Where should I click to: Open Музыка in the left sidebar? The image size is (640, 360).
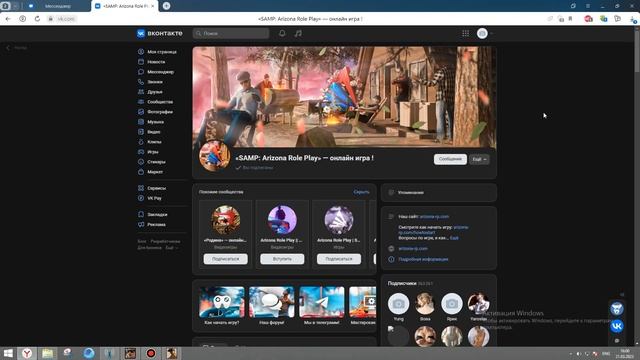coord(155,122)
